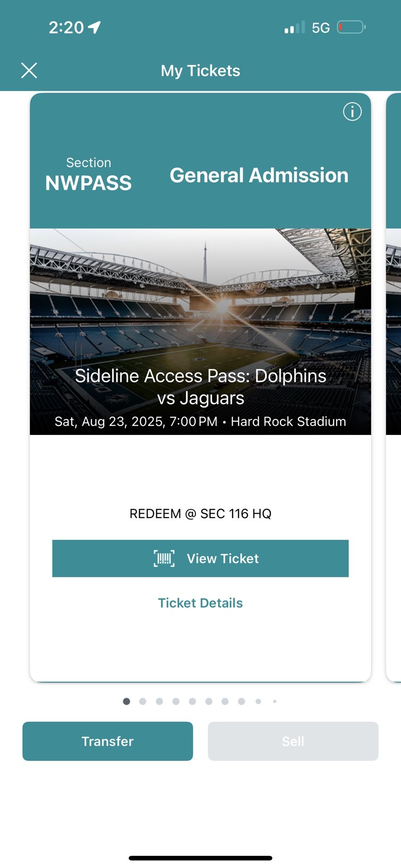Tap the barcode icon on View Ticket

[x=164, y=559]
